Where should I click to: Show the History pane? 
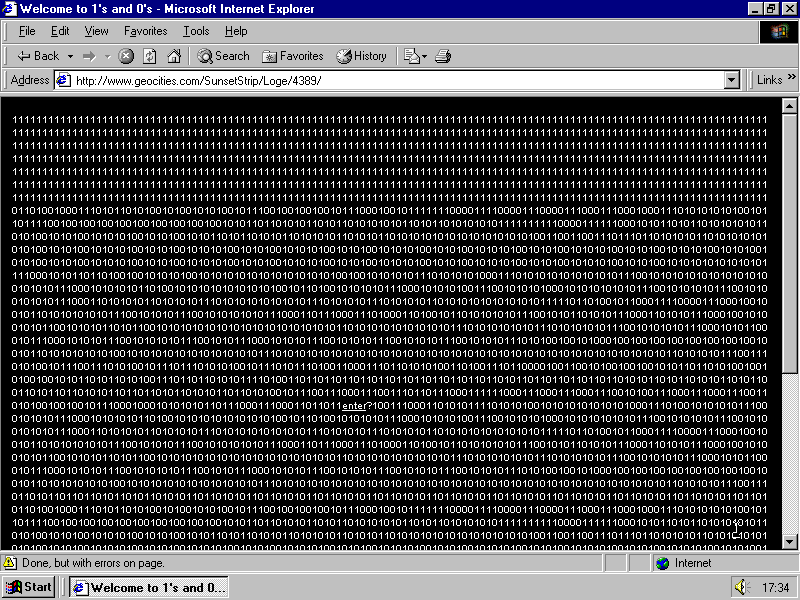pos(361,56)
